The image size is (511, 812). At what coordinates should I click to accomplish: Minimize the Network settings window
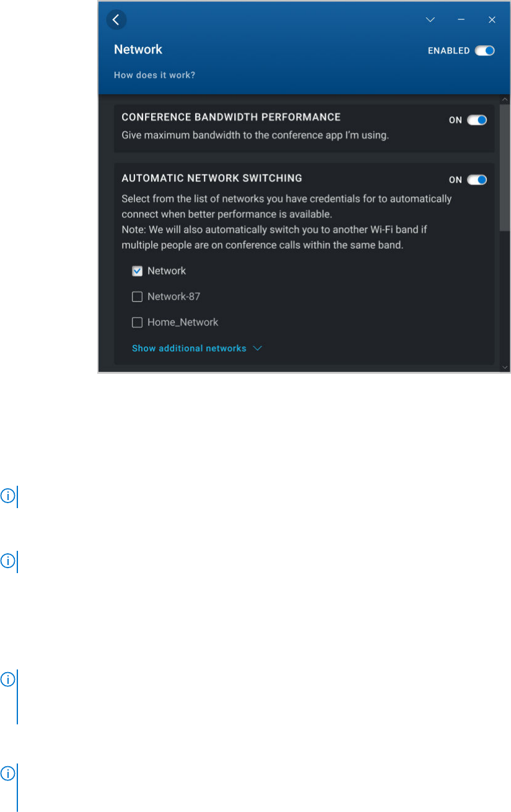(461, 20)
